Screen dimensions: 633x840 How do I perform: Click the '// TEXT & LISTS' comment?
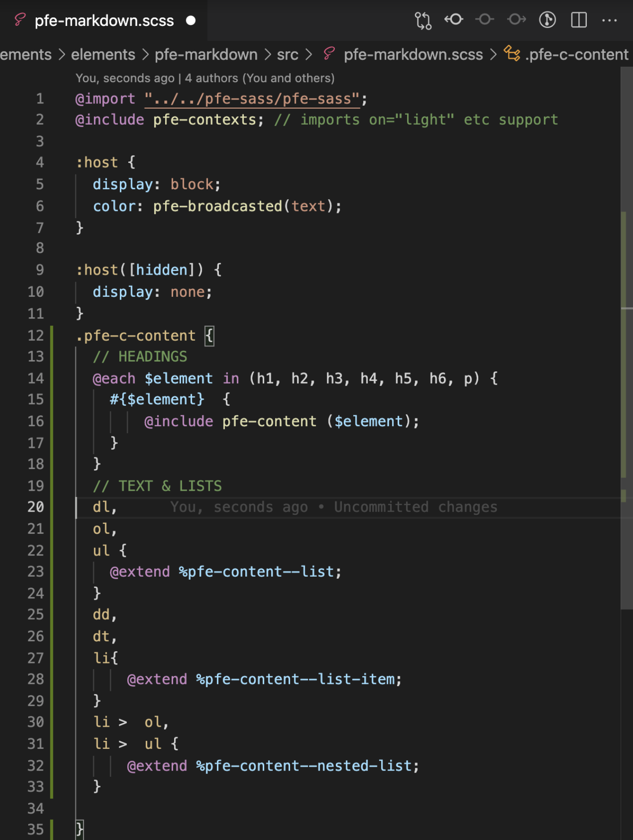click(157, 486)
